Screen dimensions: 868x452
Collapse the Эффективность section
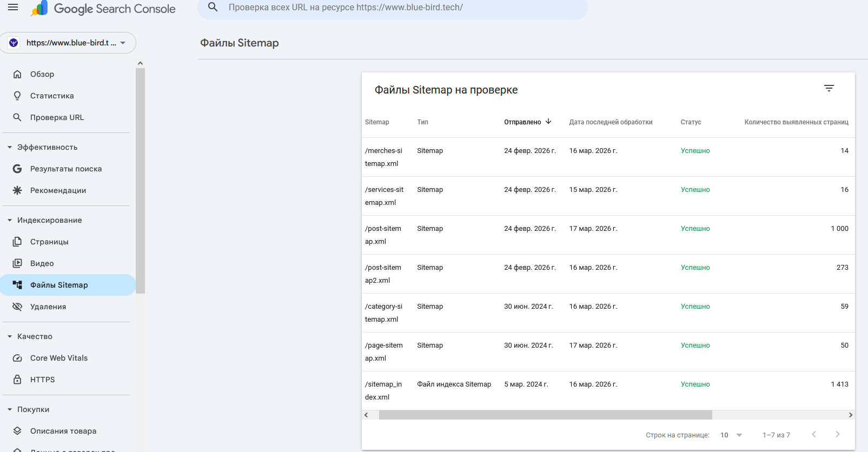point(10,147)
